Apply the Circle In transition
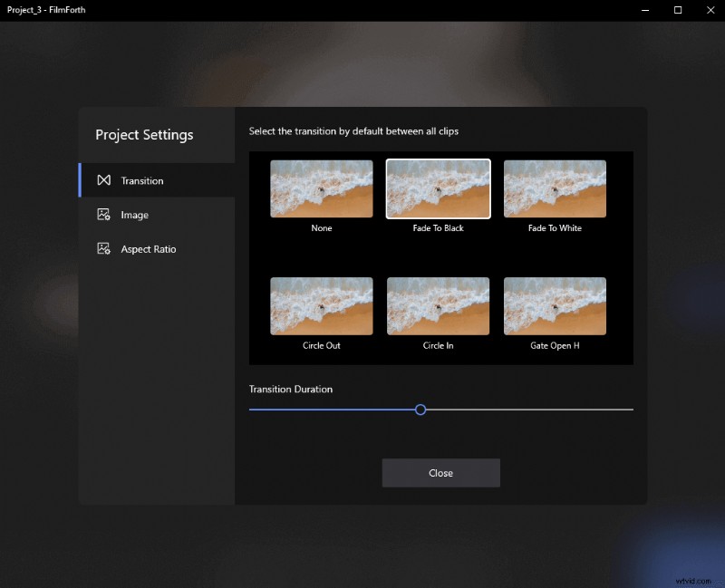 coord(438,306)
